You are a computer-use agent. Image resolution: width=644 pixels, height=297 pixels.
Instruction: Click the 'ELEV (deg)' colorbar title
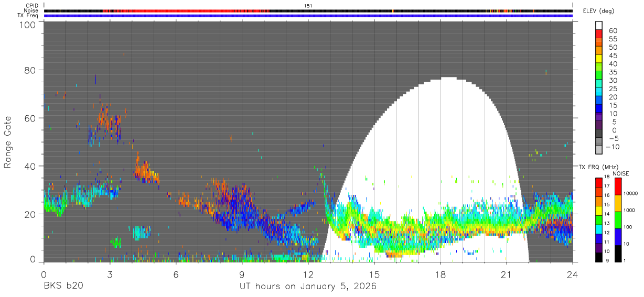[598, 10]
